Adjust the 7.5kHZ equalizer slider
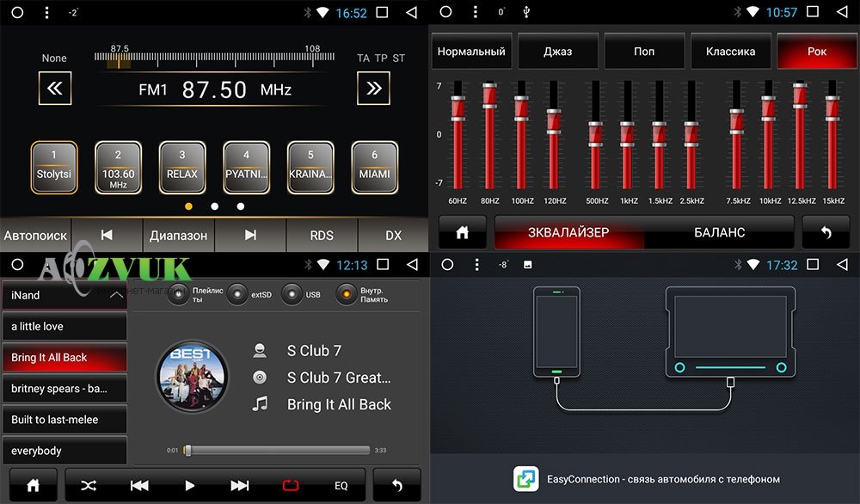Viewport: 860px width, 504px height. 737,121
